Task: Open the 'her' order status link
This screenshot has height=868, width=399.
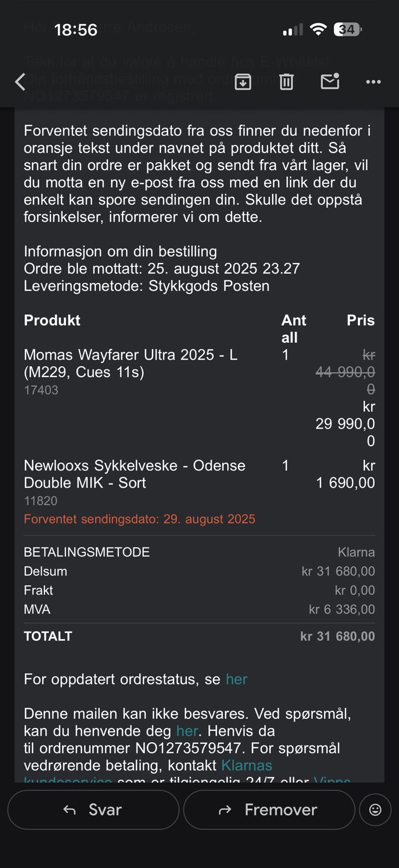Action: pyautogui.click(x=236, y=679)
